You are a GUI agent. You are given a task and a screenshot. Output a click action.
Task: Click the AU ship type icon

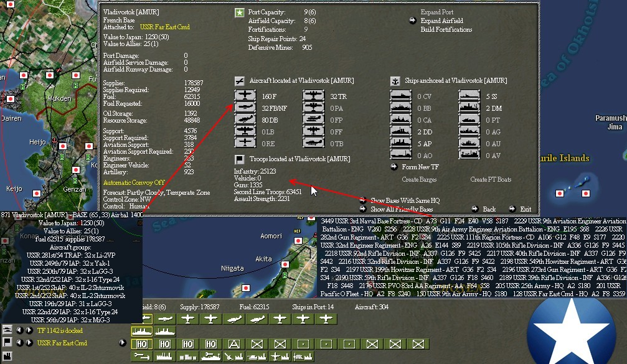pos(469,143)
